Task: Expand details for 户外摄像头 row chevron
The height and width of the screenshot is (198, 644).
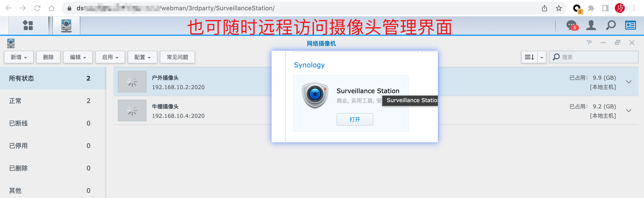Action: point(629,82)
